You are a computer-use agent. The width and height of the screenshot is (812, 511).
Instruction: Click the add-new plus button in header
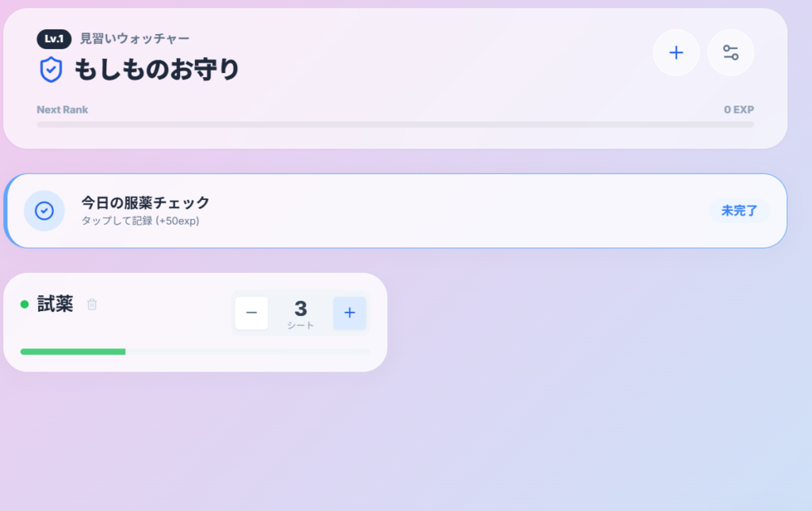coord(676,53)
